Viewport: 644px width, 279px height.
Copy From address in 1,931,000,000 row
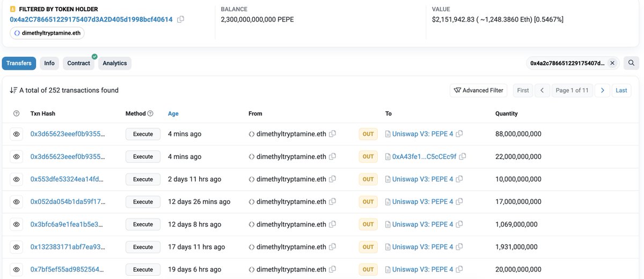(333, 247)
